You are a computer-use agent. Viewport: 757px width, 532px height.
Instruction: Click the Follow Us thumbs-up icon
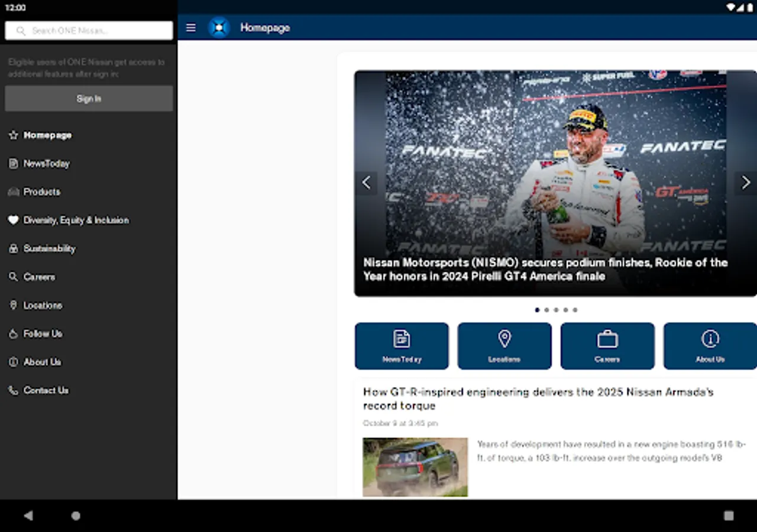13,333
